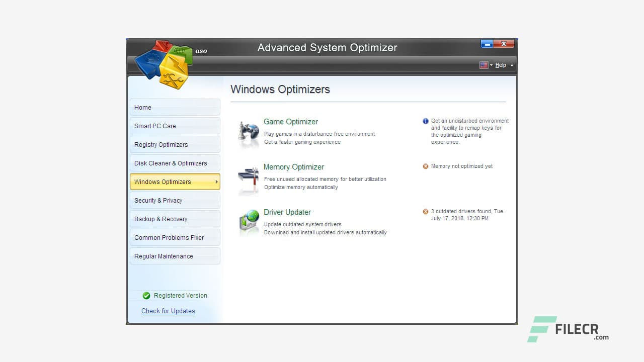Click the green Registered Version checkmark icon
Viewport: 644px width, 362px height.
pyautogui.click(x=146, y=296)
